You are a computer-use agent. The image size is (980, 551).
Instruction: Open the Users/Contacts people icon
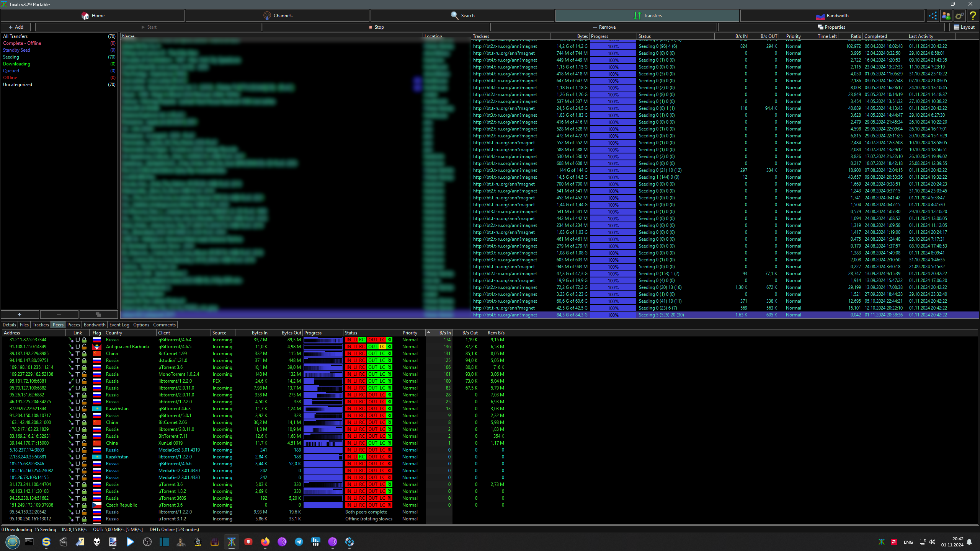click(946, 16)
